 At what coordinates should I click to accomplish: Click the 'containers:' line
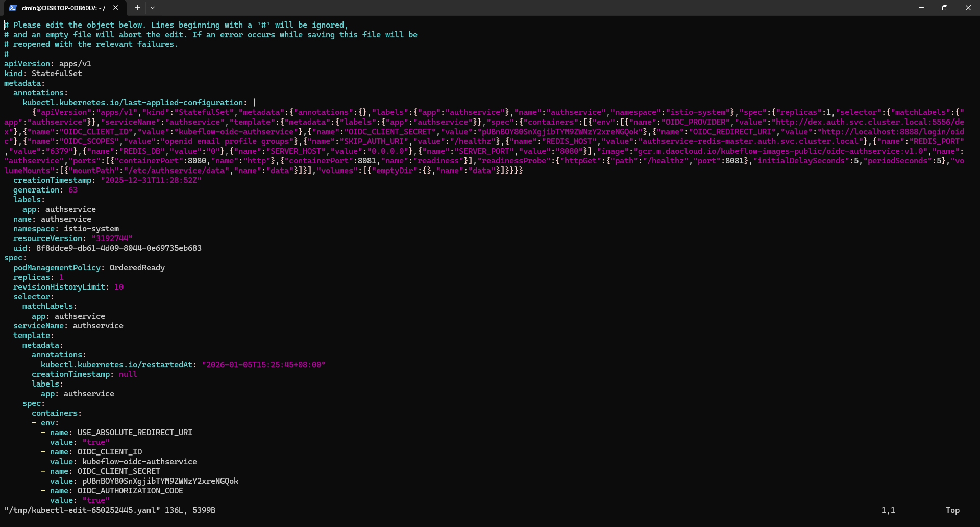coord(57,413)
